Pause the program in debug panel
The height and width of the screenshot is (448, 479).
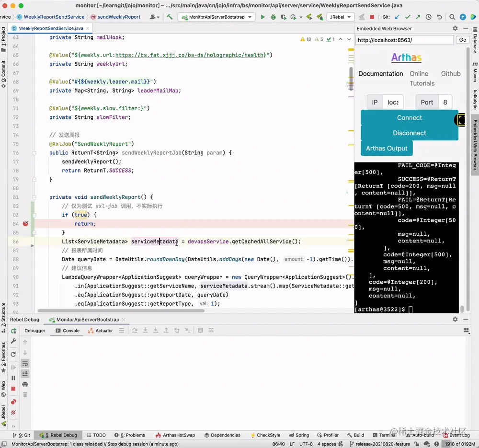point(13,378)
